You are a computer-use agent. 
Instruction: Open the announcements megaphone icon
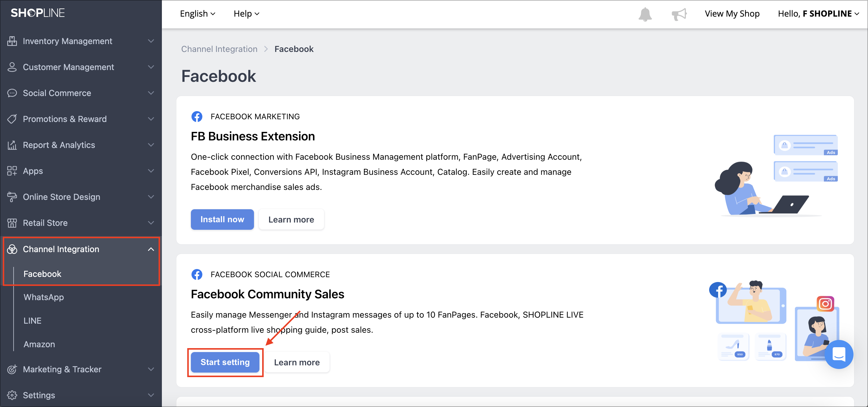(679, 14)
